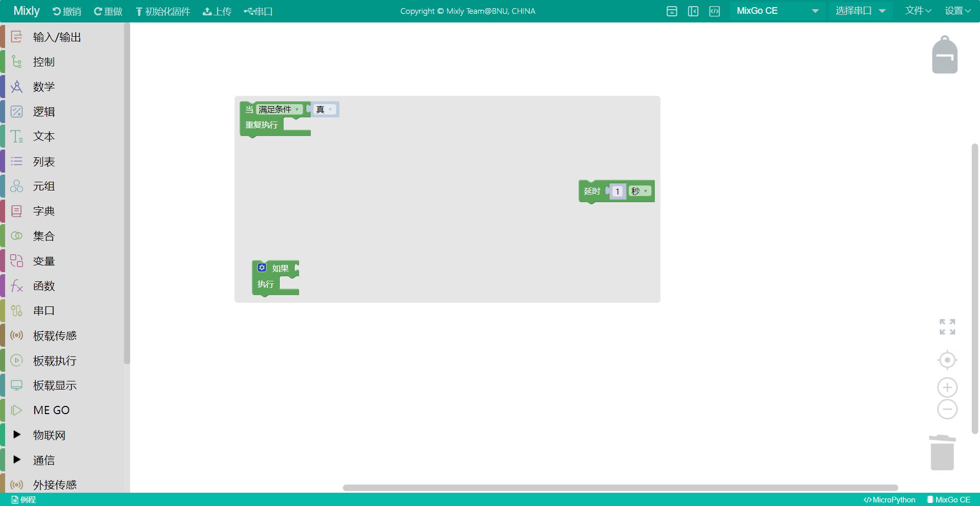Click the 板载显示 monitor icon
Screen dimensions: 980x506
(x=16, y=385)
